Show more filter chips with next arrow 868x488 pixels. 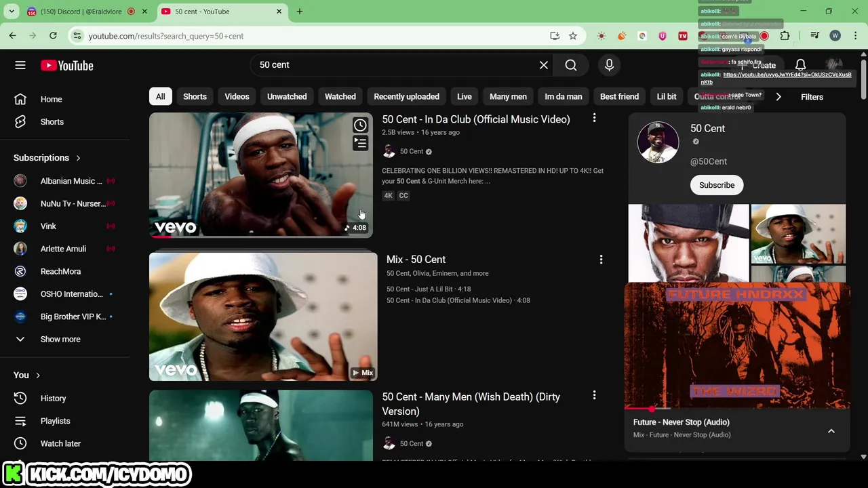[778, 97]
